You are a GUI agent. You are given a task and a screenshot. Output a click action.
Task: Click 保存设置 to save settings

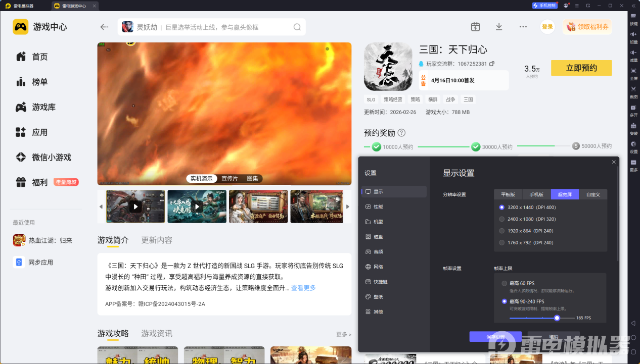click(495, 337)
